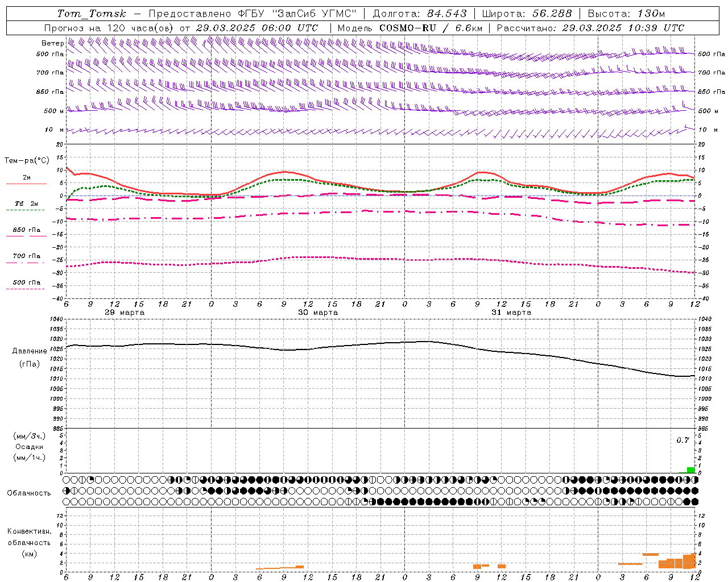Click the 29 марта date label
Viewport: 728px width, 582px height.
(125, 313)
